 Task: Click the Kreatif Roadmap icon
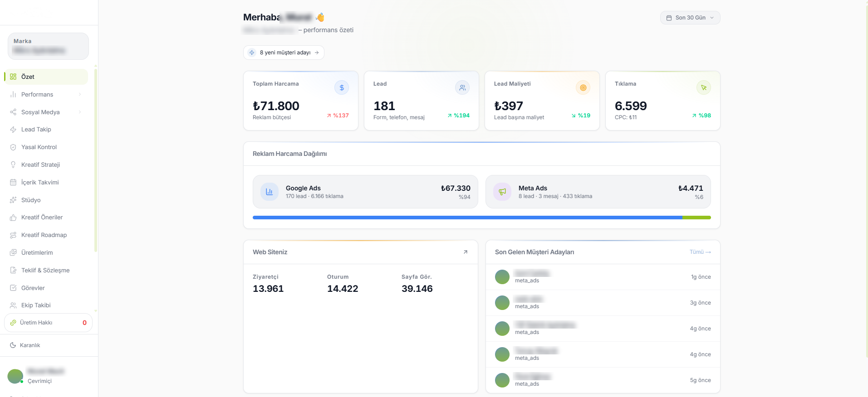point(13,235)
